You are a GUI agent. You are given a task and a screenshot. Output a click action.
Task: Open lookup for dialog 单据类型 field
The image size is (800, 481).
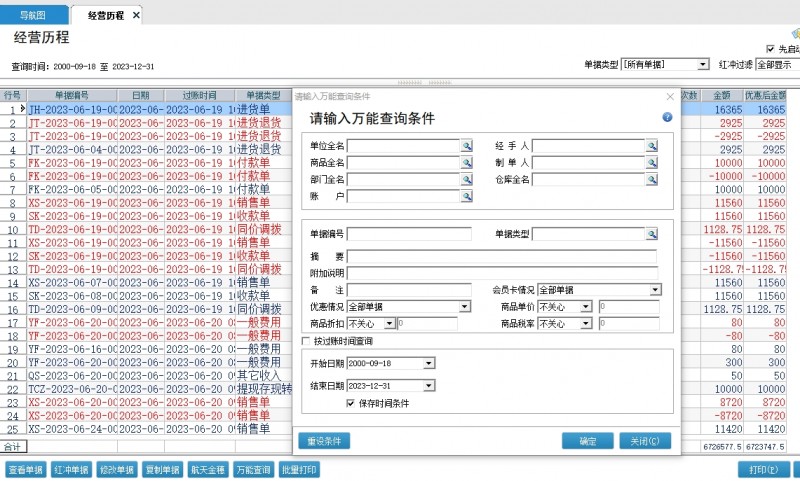coord(652,234)
